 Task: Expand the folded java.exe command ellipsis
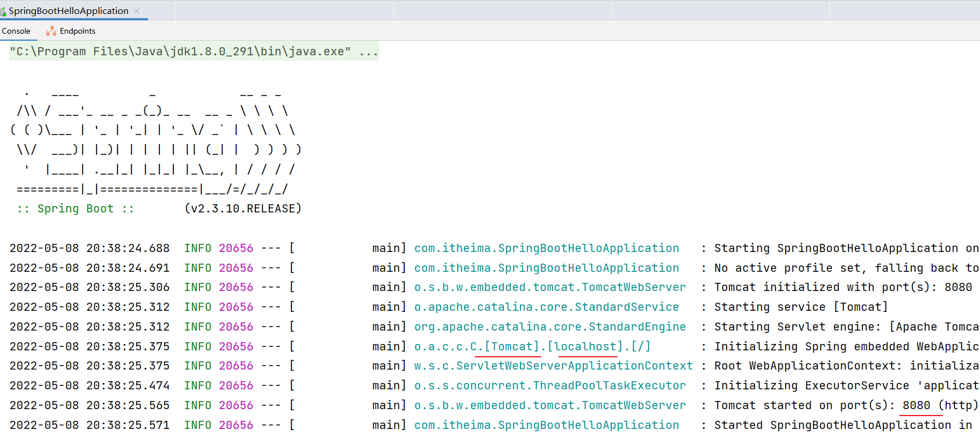click(x=369, y=52)
